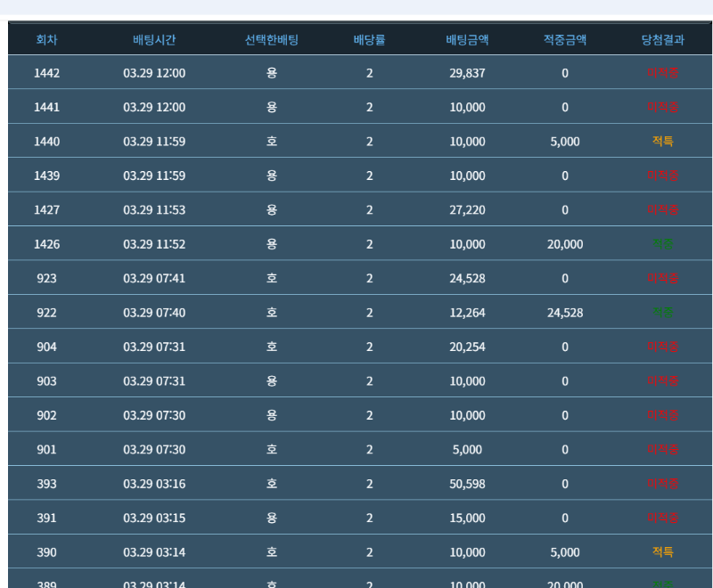Click the 배팅시간 column header
713x588 pixels.
tap(154, 40)
